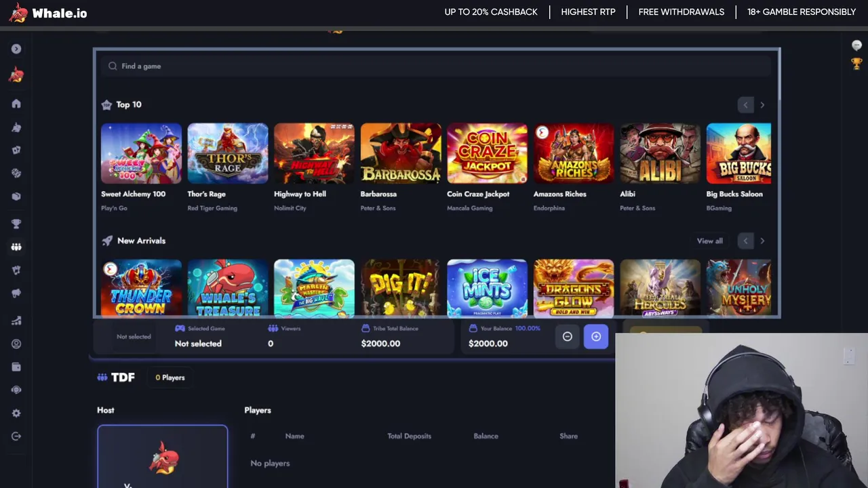This screenshot has height=488, width=868.
Task: Open Highway to Hell game thumbnail
Action: tap(314, 153)
